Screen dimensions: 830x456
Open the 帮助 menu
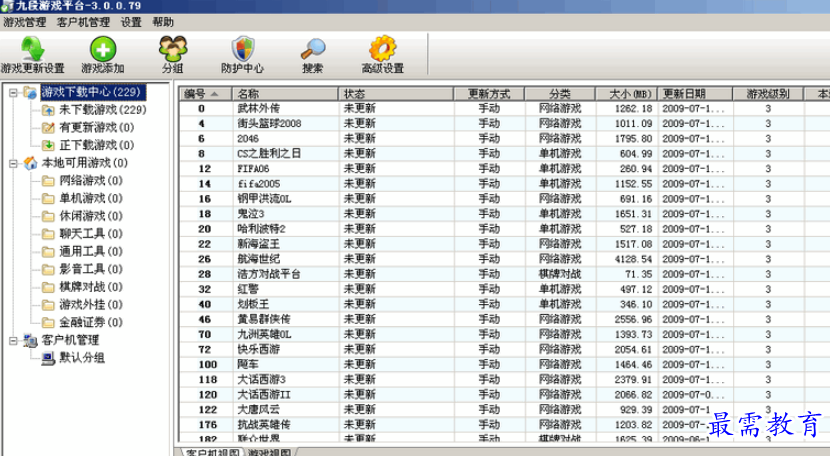163,22
